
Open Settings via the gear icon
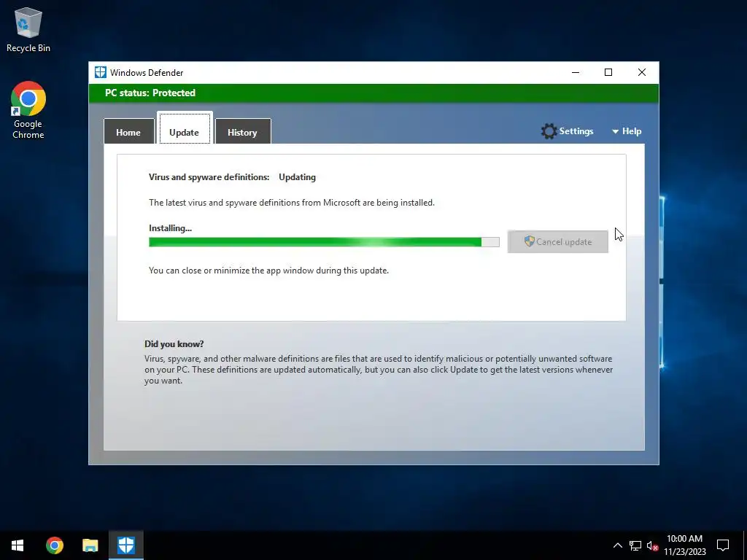click(568, 131)
